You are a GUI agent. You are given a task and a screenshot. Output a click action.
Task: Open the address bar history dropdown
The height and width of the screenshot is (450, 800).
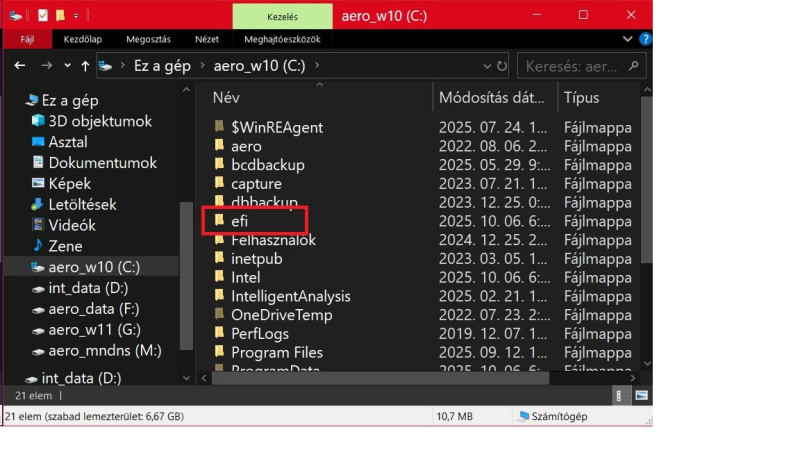tap(487, 66)
